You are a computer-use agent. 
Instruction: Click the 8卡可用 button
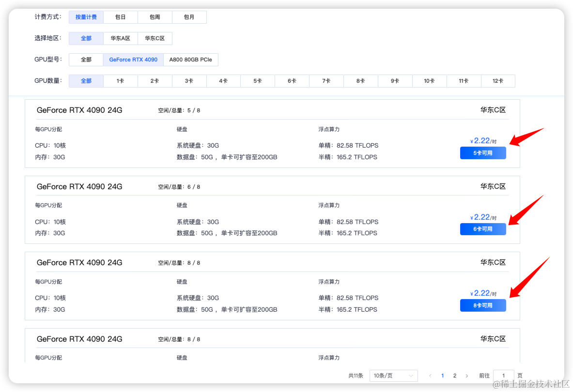click(483, 305)
